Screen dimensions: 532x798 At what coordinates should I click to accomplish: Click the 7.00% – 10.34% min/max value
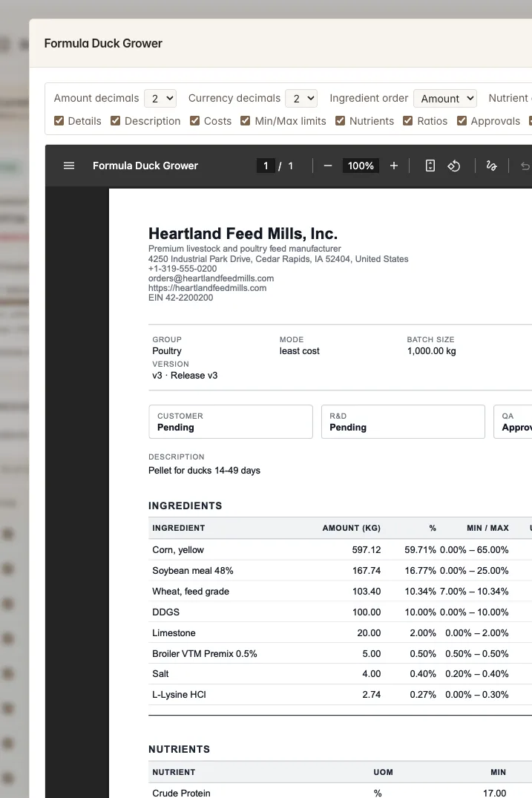coord(474,592)
